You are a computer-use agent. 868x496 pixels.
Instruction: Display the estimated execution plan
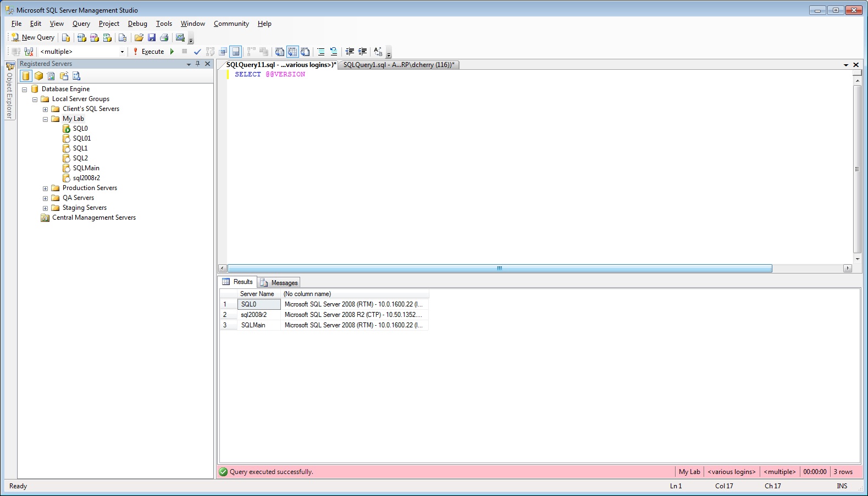tap(210, 52)
